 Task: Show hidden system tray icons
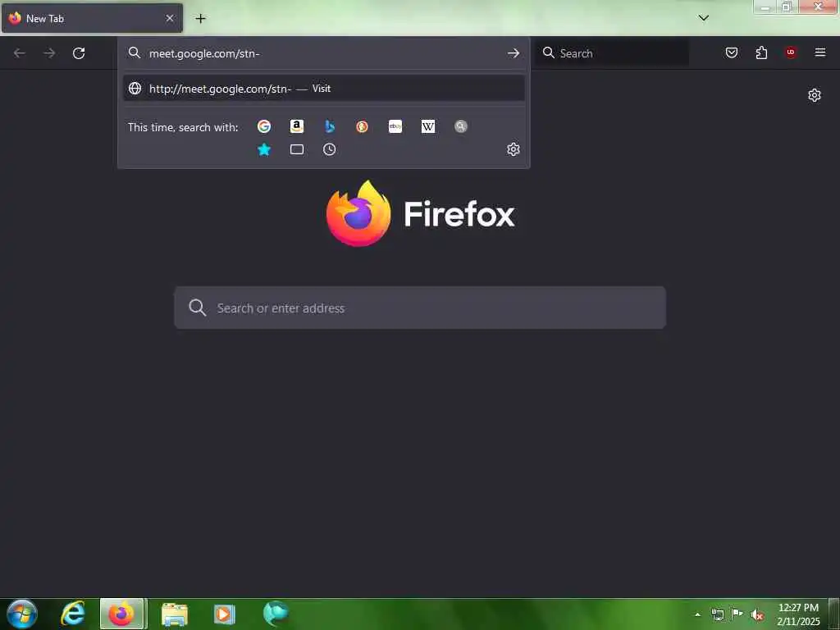coord(697,614)
